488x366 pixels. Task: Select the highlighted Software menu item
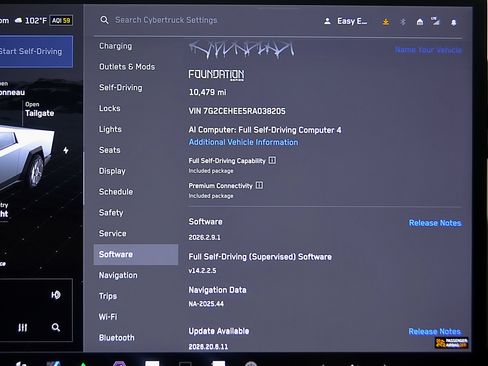click(x=136, y=254)
